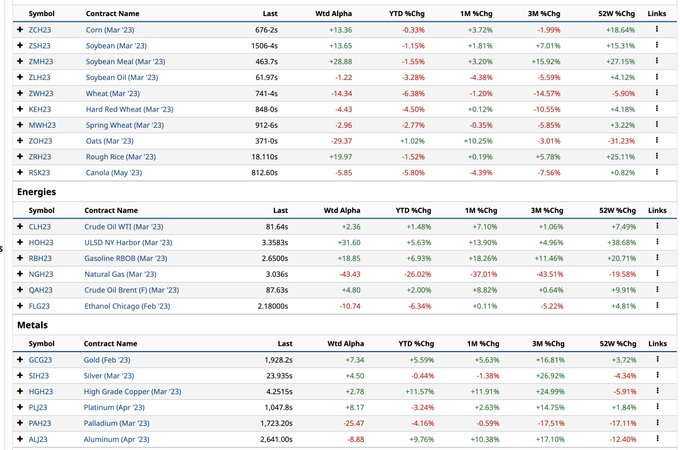680x450 pixels.
Task: Open three-dot links menu for Wheat row
Action: (657, 93)
